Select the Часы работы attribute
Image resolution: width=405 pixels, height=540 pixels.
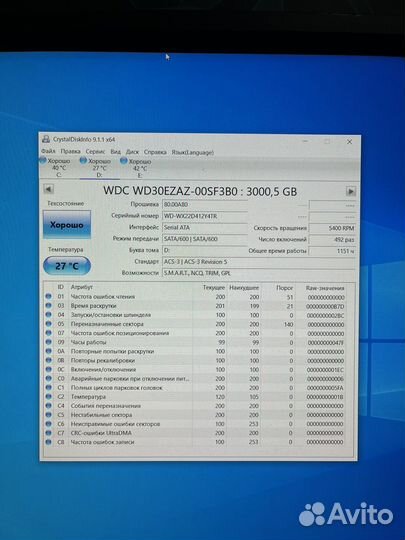coord(89,342)
